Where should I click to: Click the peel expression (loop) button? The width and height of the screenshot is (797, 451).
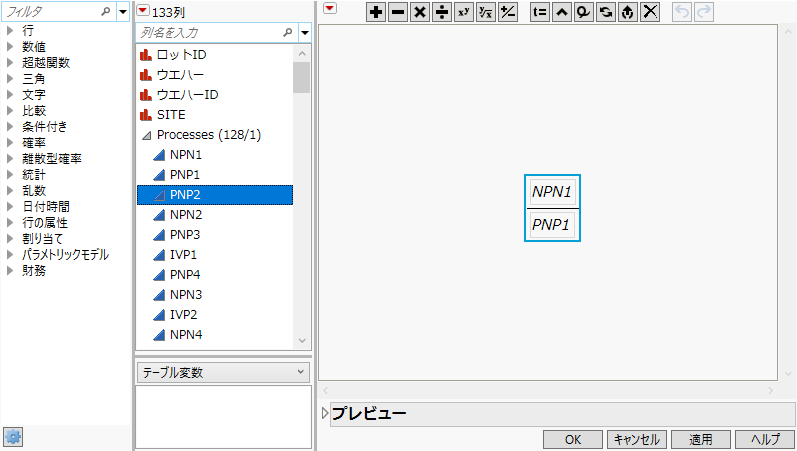click(584, 12)
